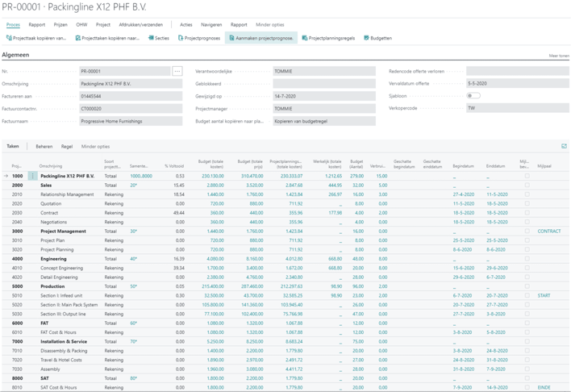Click end date 14-9-2020 for SAT Cost & Hours
Image resolution: width=571 pixels, height=392 pixels.
click(x=497, y=387)
